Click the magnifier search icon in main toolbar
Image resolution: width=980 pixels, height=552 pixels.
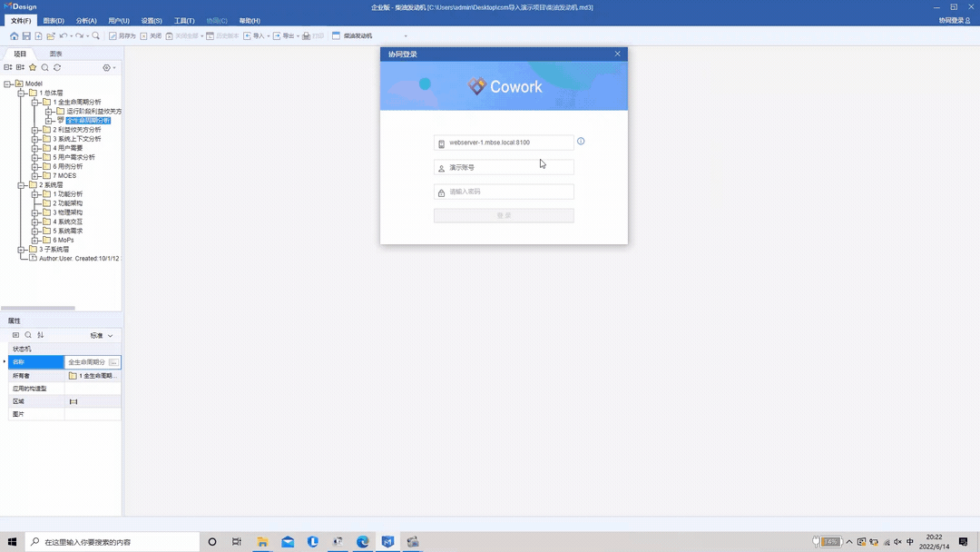point(96,36)
